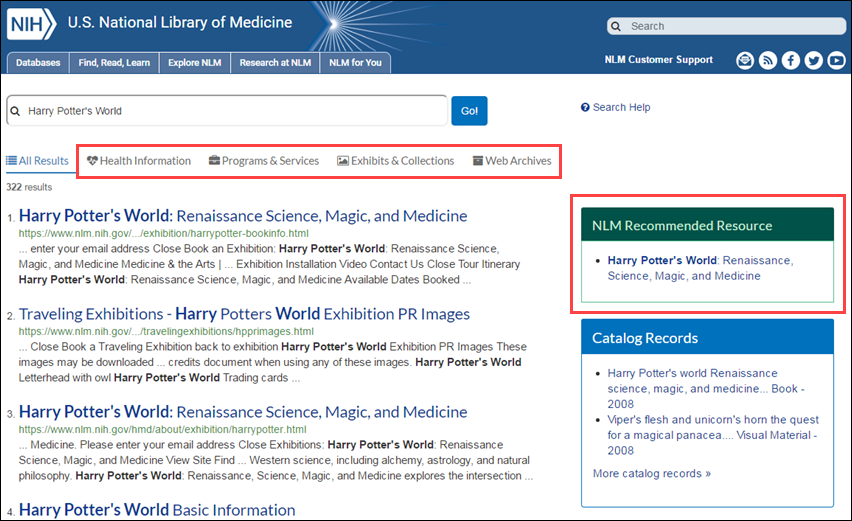Open Viper's flesh and unicorn's horn record
This screenshot has height=521, width=852.
[713, 435]
